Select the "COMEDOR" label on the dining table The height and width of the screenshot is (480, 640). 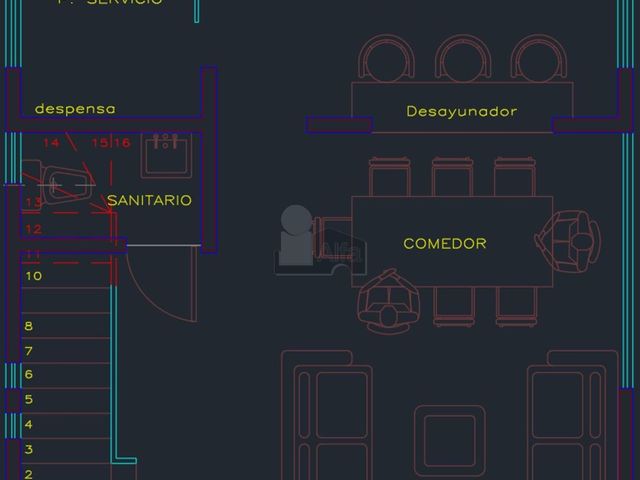(445, 244)
